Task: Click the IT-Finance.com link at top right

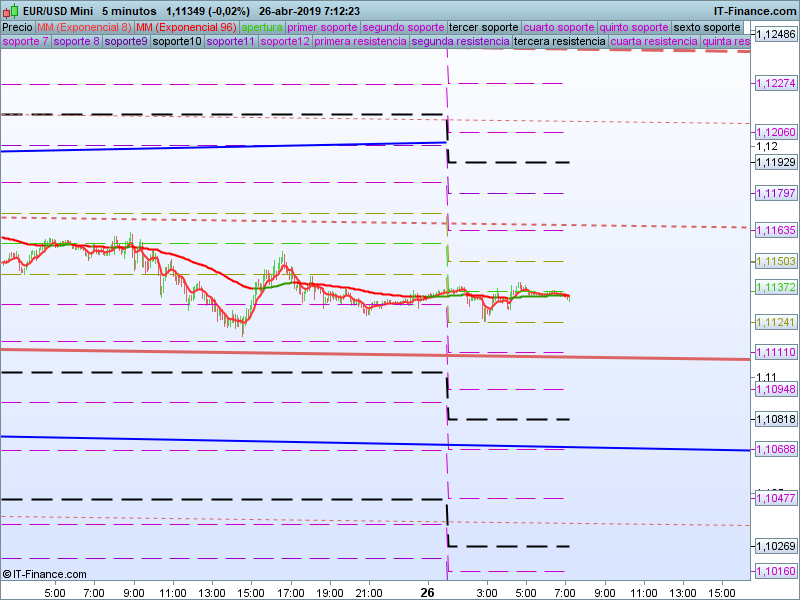Action: coord(754,11)
